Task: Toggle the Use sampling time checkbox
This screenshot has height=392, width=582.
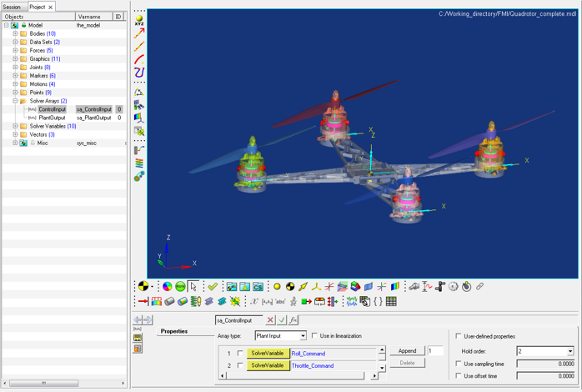Action: click(x=459, y=364)
